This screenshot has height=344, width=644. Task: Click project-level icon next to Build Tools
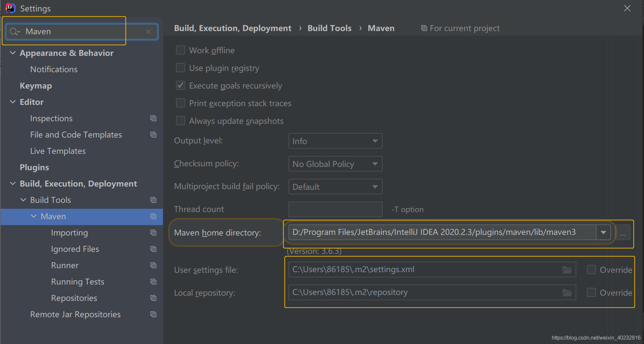153,200
